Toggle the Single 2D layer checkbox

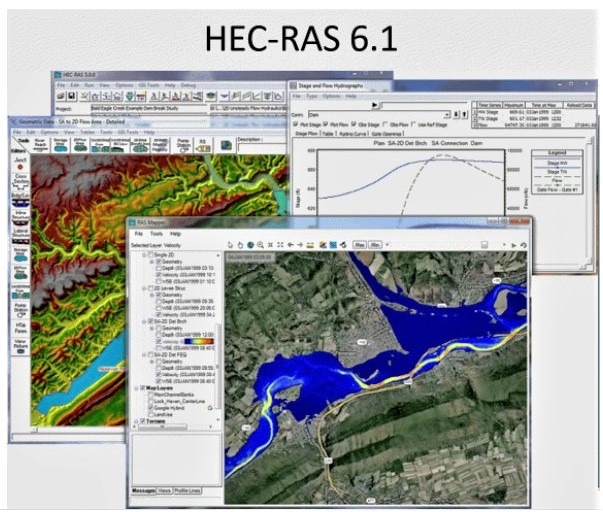[x=151, y=255]
